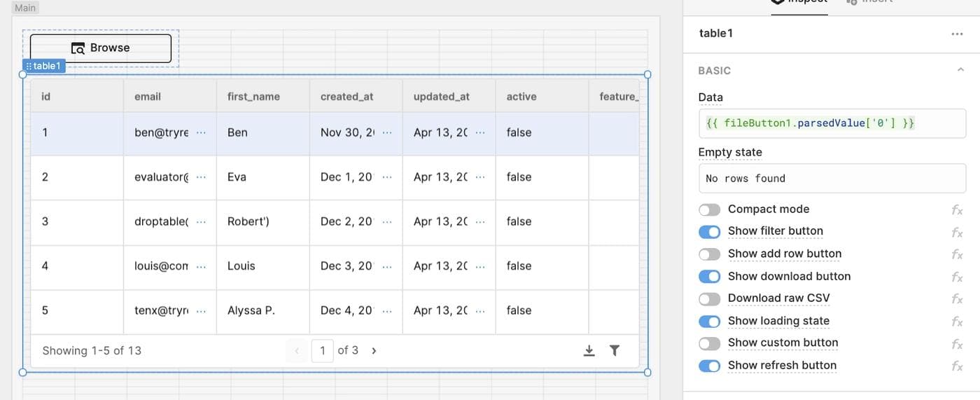Go to previous table page
The width and height of the screenshot is (980, 400).
[x=297, y=350]
